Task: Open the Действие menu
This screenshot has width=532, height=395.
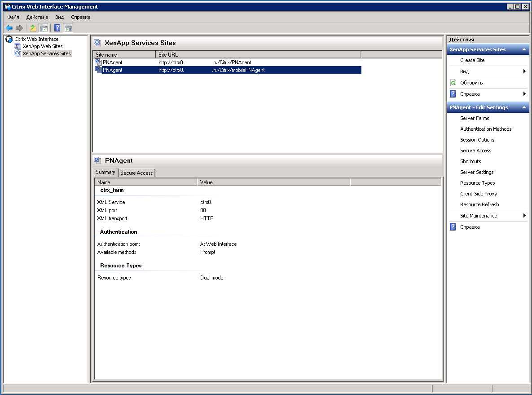Action: pos(37,17)
